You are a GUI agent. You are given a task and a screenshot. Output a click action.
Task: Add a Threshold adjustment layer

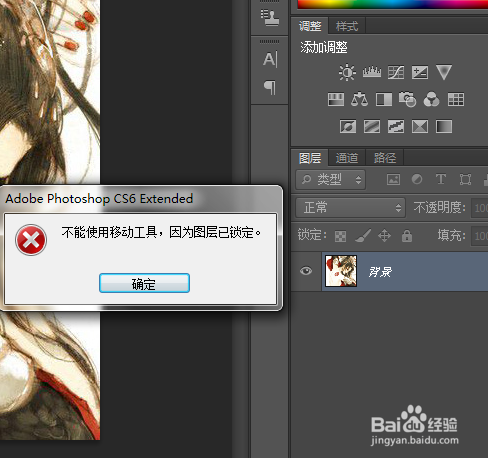pos(396,127)
